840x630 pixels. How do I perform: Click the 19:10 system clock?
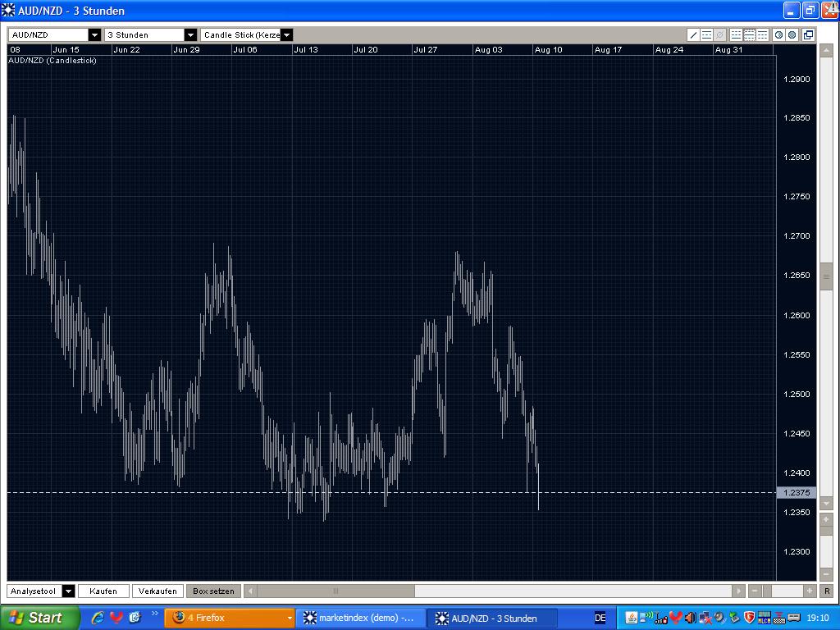[x=818, y=618]
